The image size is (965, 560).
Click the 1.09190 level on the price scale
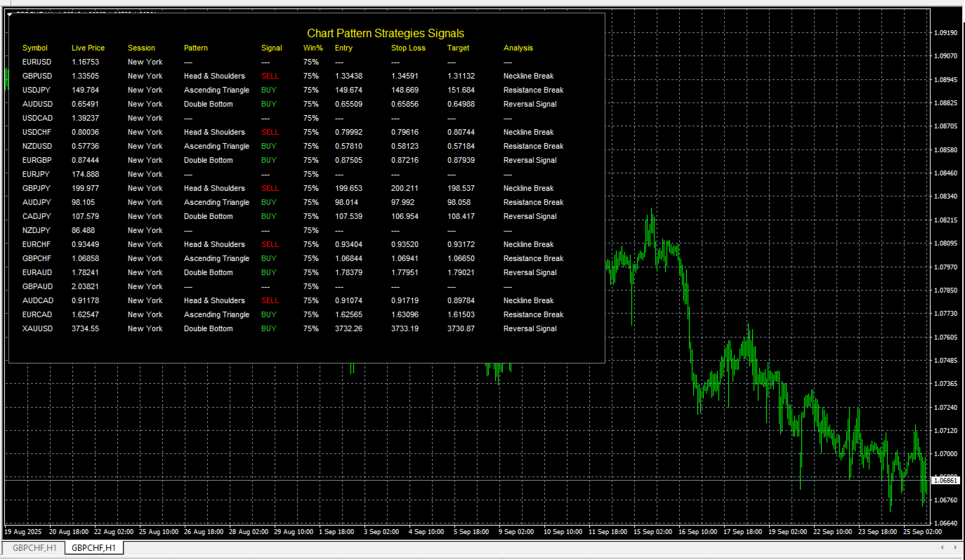point(946,32)
